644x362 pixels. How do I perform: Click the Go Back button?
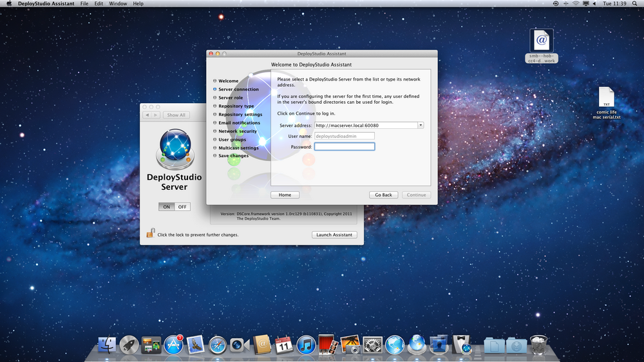pos(383,195)
